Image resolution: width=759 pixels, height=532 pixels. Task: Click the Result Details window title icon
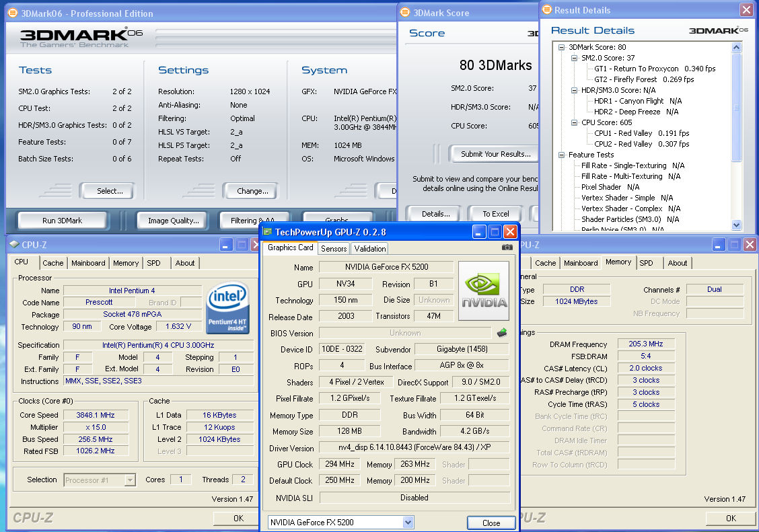coord(547,9)
